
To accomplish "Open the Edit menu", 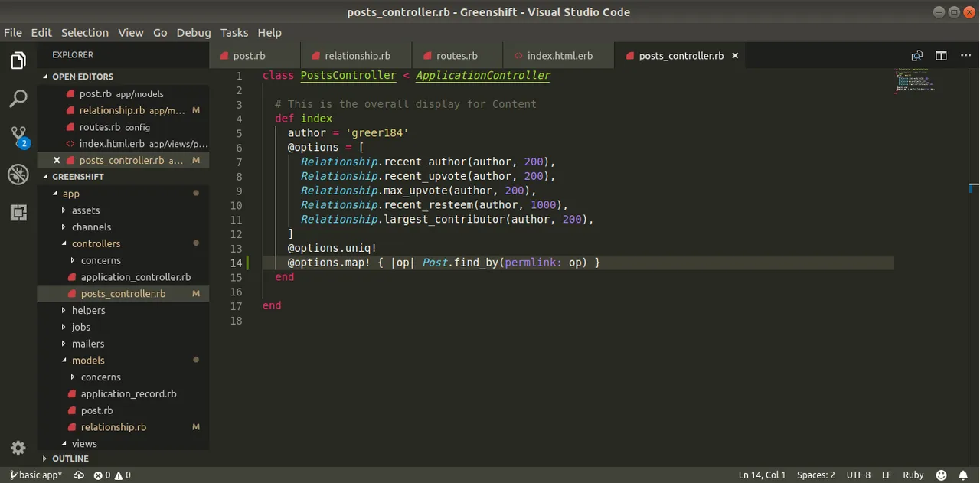I will (41, 32).
